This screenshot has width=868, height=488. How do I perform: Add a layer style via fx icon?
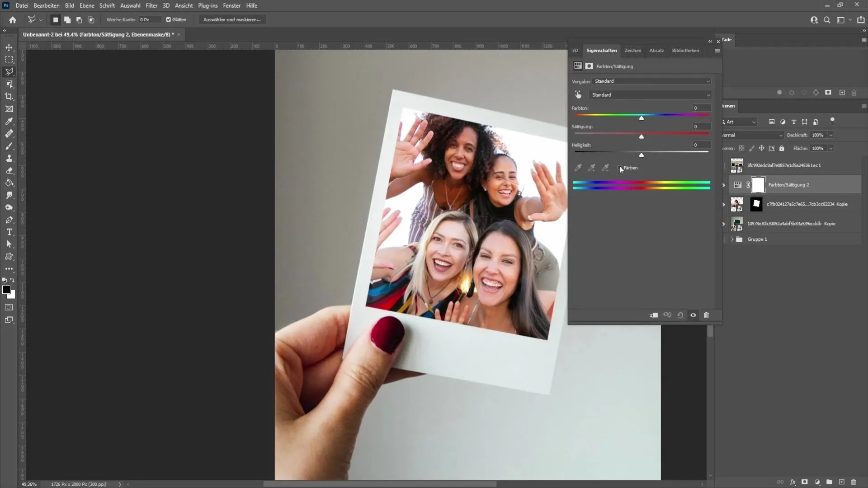click(x=793, y=482)
